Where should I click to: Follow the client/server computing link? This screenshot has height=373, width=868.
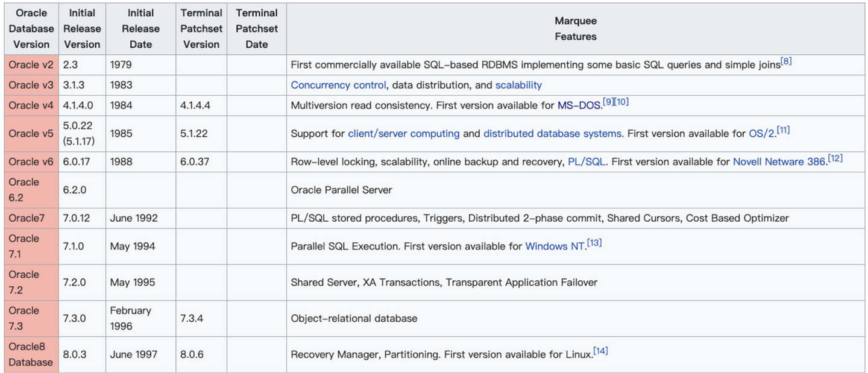click(x=403, y=134)
